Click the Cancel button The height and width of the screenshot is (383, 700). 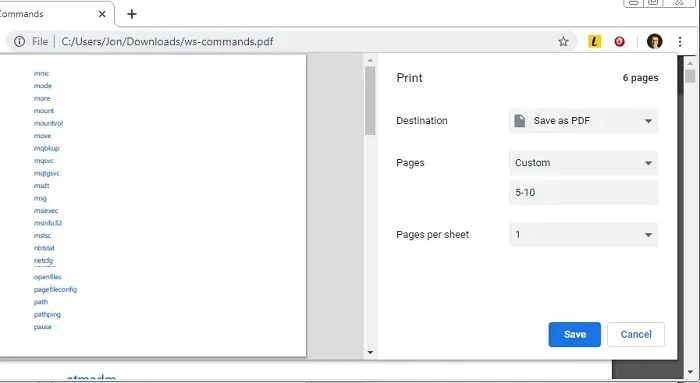(x=636, y=334)
